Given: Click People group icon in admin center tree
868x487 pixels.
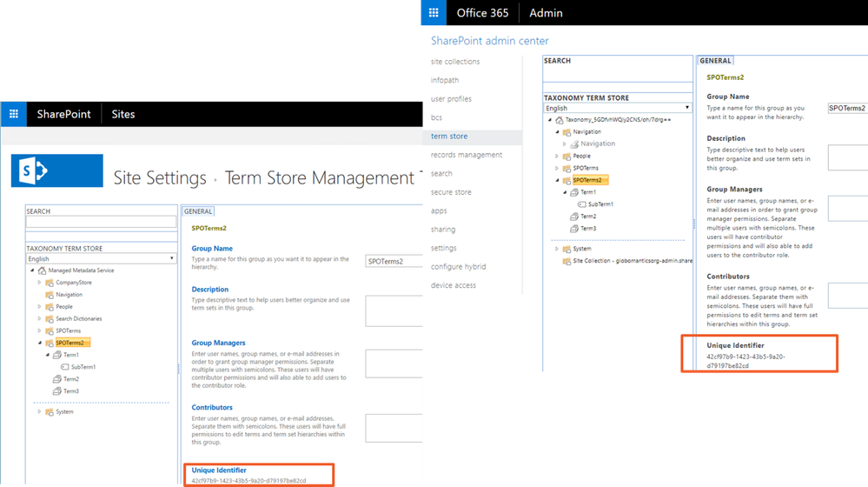Looking at the screenshot, I should pyautogui.click(x=567, y=157).
